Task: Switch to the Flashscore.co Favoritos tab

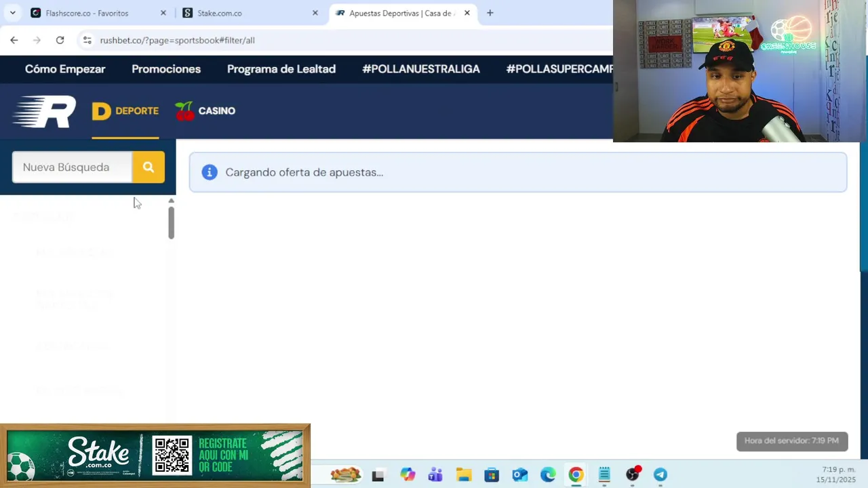Action: coord(95,13)
